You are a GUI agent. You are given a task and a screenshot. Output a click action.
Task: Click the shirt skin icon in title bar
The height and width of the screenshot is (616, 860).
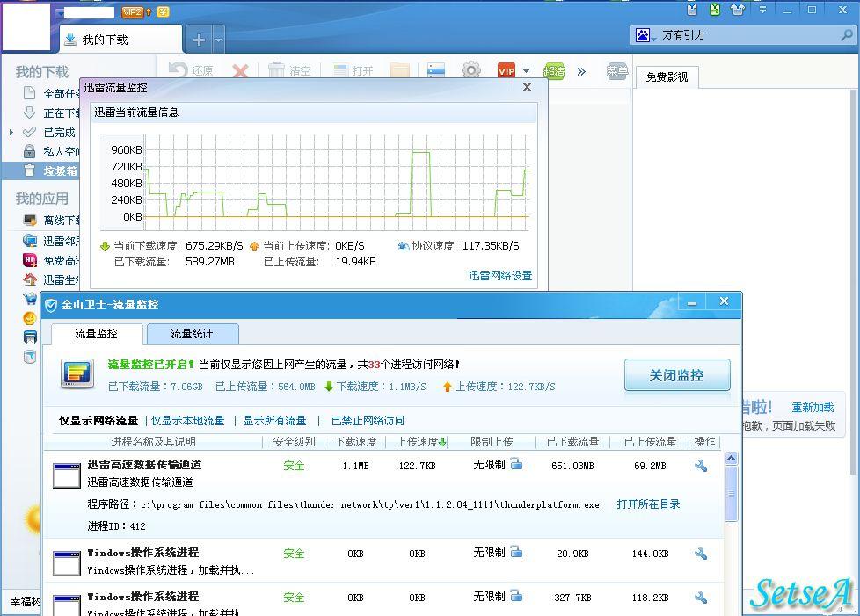point(738,10)
